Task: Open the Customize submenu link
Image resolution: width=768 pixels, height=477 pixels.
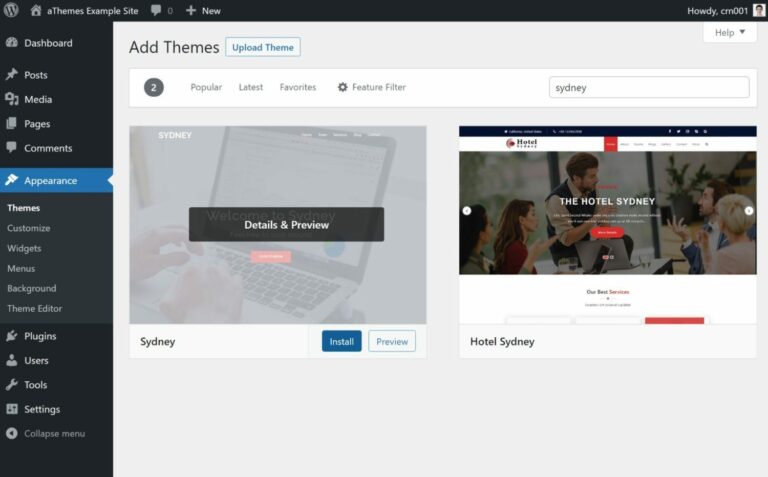Action: point(28,228)
